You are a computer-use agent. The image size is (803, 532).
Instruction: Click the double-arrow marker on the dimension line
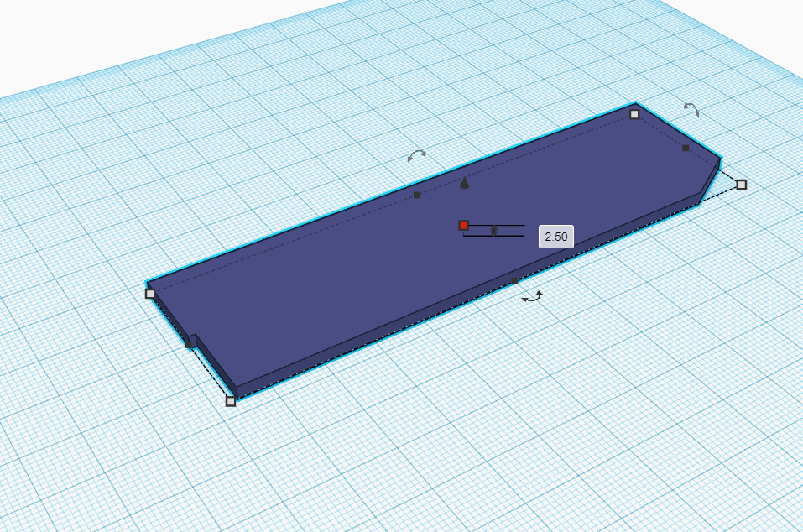pyautogui.click(x=495, y=232)
